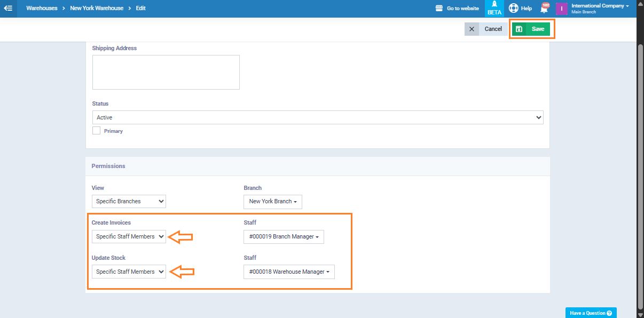Open the notifications bell icon
644x318 pixels.
544,9
